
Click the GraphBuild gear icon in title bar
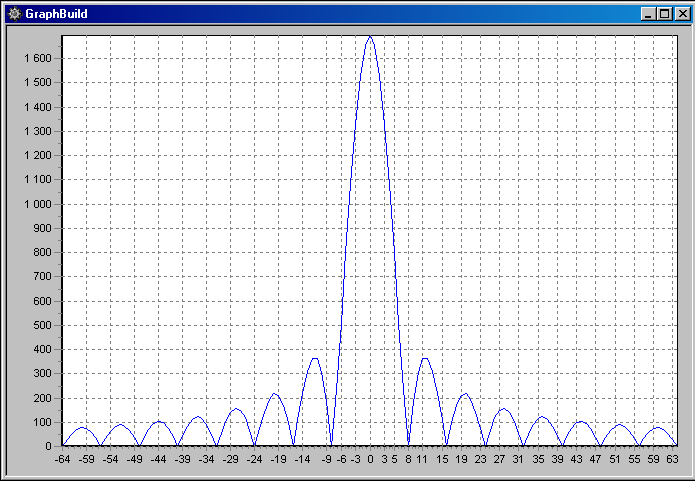point(14,14)
